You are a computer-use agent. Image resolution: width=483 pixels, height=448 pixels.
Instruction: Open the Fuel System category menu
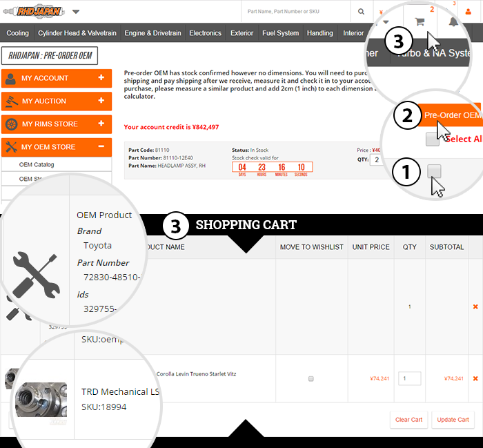tap(281, 33)
